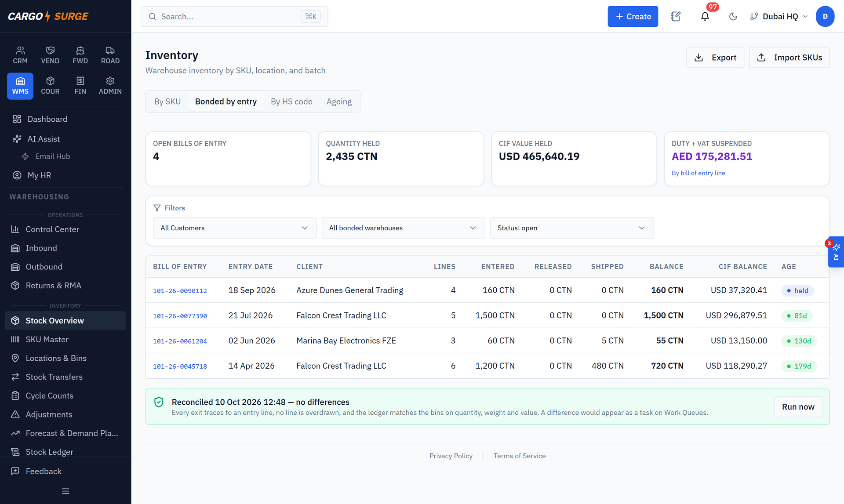Viewport: 844px width, 504px height.
Task: Open Cycle Counts
Action: [x=65, y=395]
